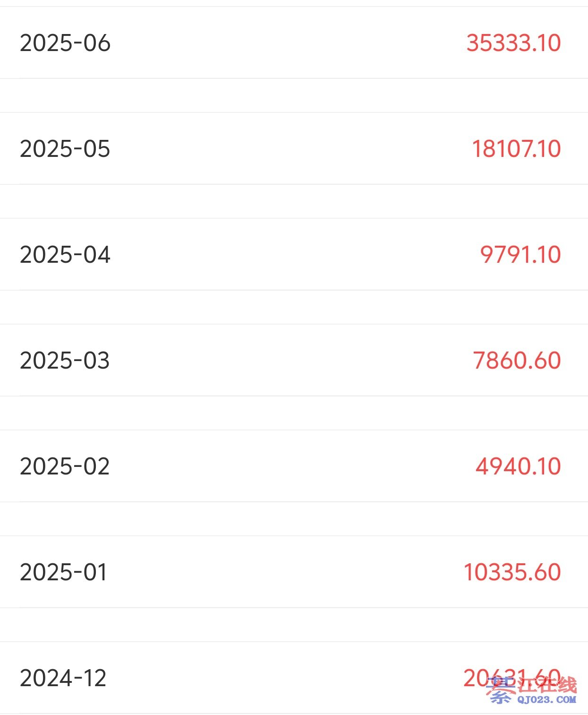Select the 2025-05 date label
This screenshot has height=715, width=588.
point(65,149)
